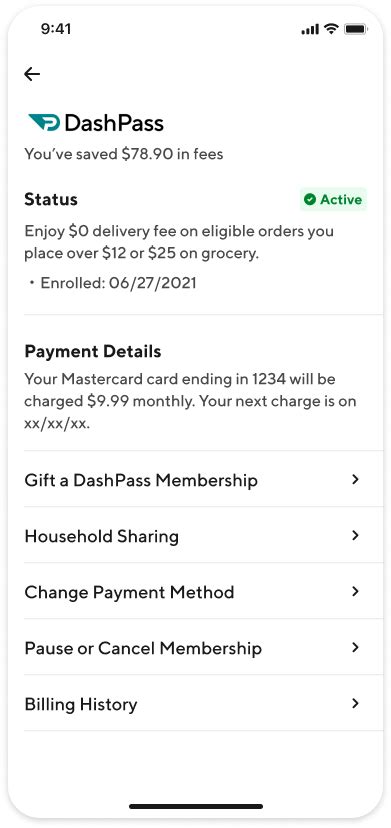Open the Change Payment Method chevron
Screen dimensions: 391x828
tap(356, 591)
